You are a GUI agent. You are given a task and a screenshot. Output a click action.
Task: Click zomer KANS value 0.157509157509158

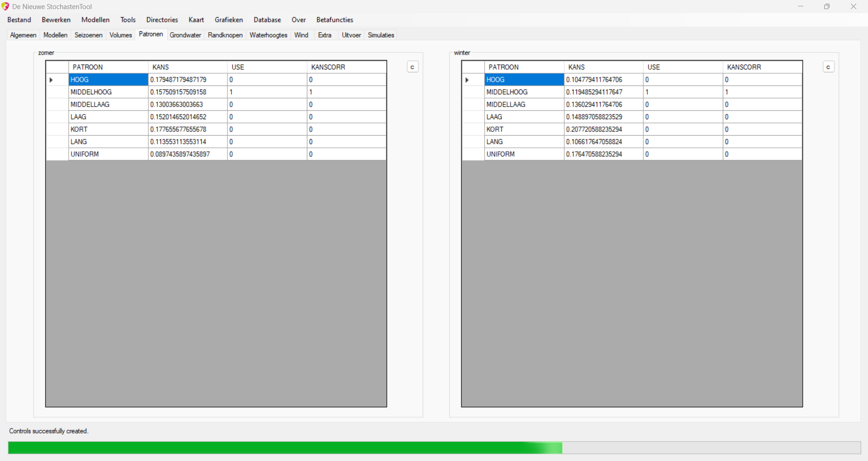tap(188, 92)
